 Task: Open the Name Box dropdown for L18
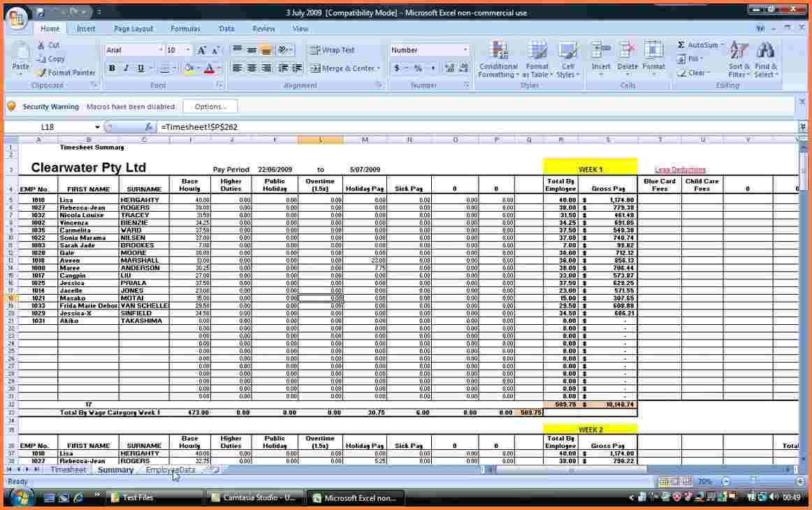point(98,127)
